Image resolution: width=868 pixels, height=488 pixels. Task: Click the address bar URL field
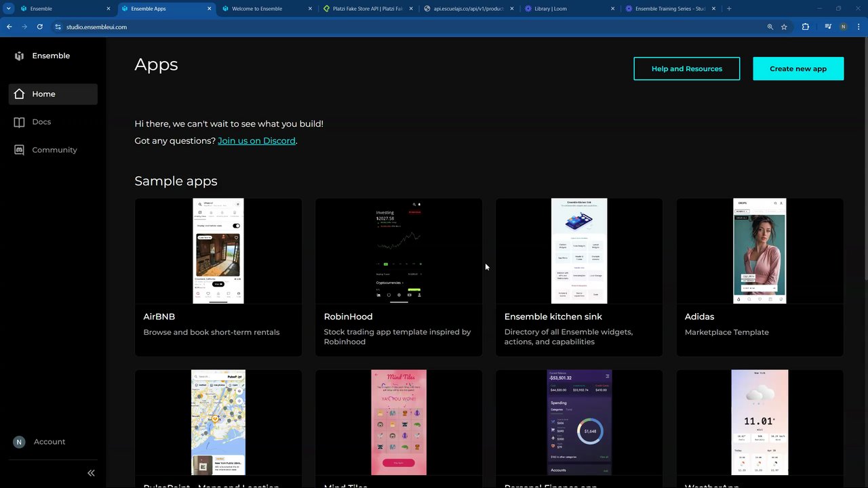pyautogui.click(x=414, y=27)
